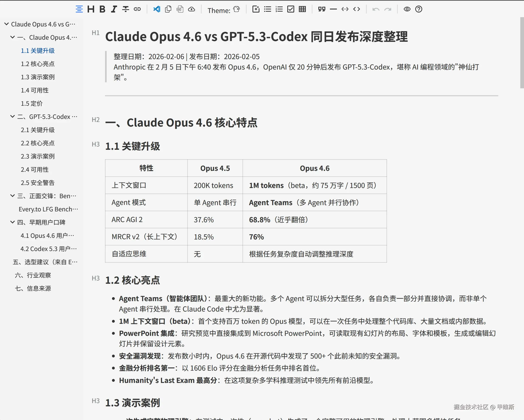
Task: Insert a table
Action: coord(302,9)
